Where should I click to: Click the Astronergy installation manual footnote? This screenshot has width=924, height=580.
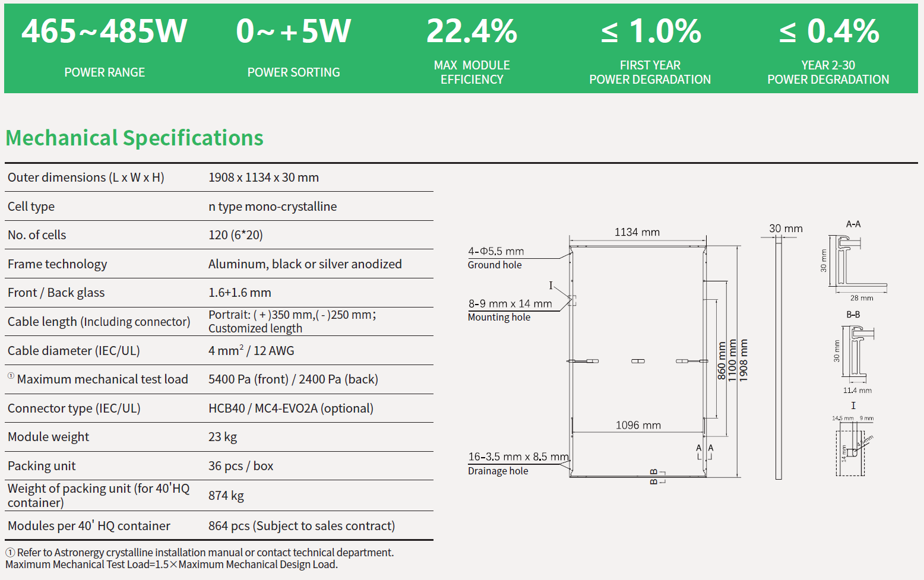[200, 553]
